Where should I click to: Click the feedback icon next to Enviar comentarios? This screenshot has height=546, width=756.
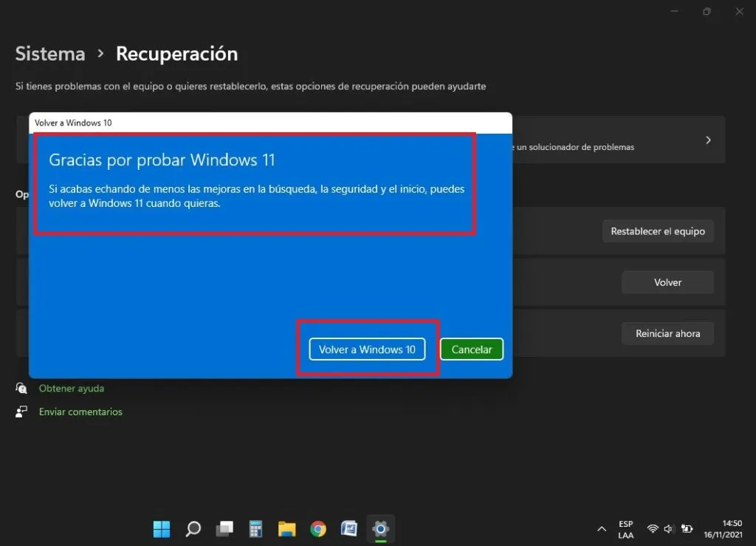pos(21,412)
